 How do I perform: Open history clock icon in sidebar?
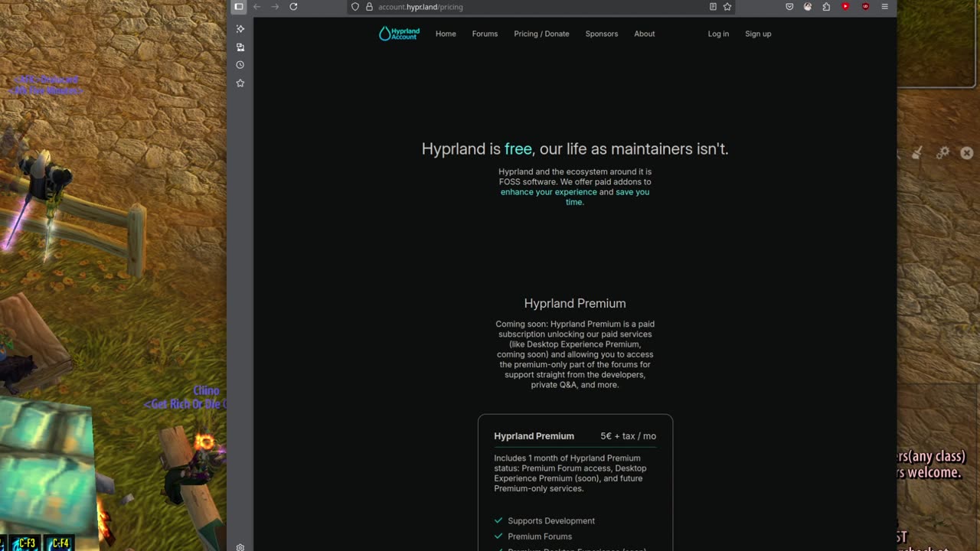tap(240, 65)
